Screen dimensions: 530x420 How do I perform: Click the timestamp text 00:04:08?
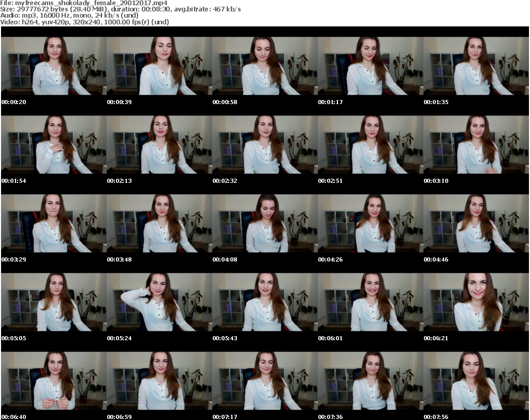click(x=225, y=259)
